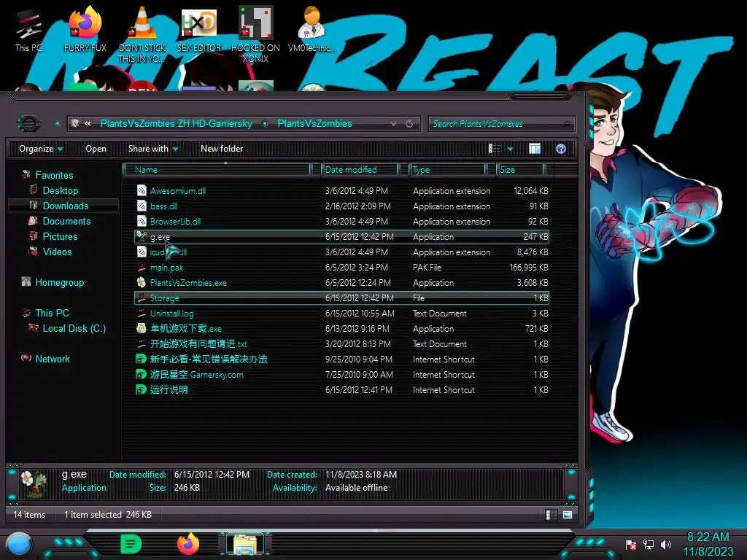Viewport: 747px width, 560px height.
Task: Open the view options dropdown arrow
Action: 510,149
